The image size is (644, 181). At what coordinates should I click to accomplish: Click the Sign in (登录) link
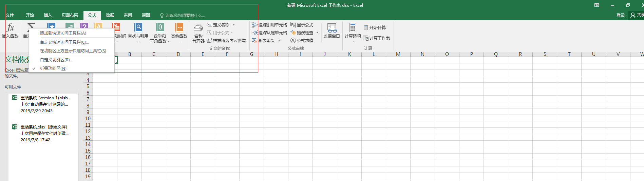pyautogui.click(x=621, y=15)
